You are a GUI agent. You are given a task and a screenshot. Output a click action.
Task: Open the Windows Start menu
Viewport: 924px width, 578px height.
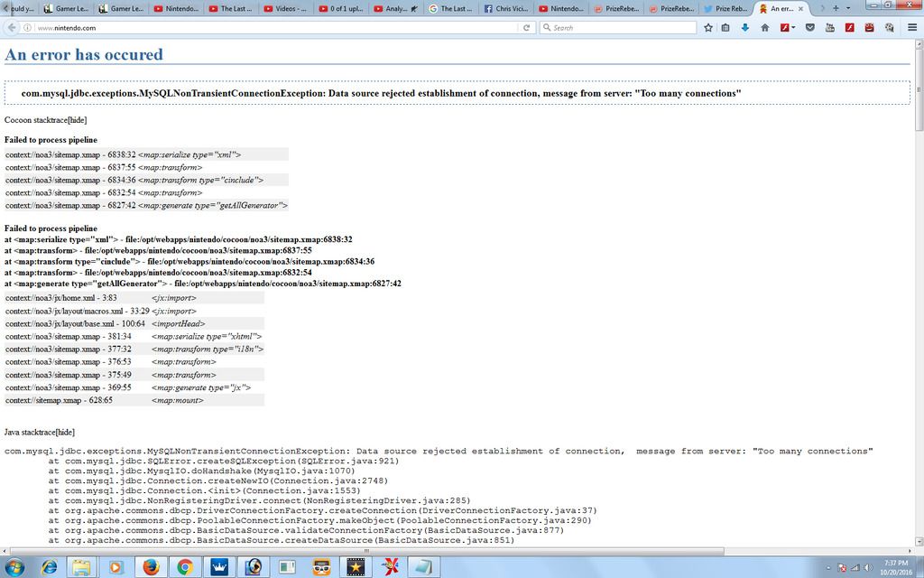14,567
